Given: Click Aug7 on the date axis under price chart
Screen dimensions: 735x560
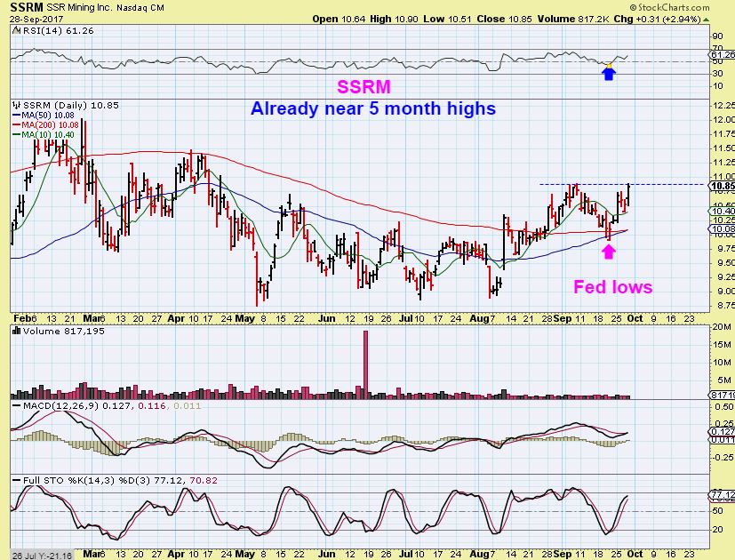Looking at the screenshot, I should (482, 318).
